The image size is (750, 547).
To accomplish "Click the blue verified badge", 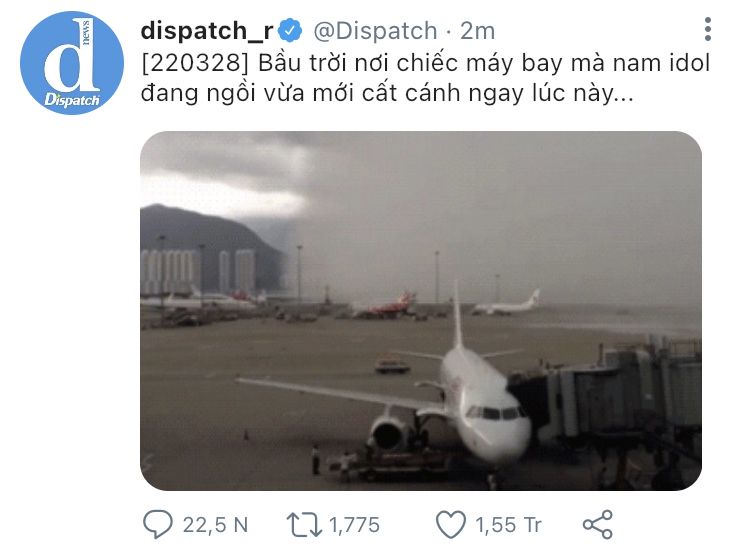I will point(290,31).
